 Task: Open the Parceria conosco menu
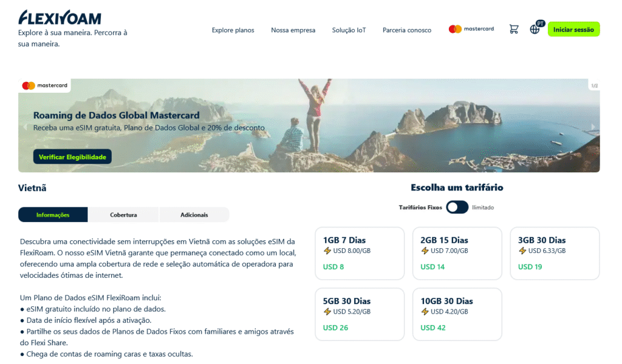[x=406, y=30]
